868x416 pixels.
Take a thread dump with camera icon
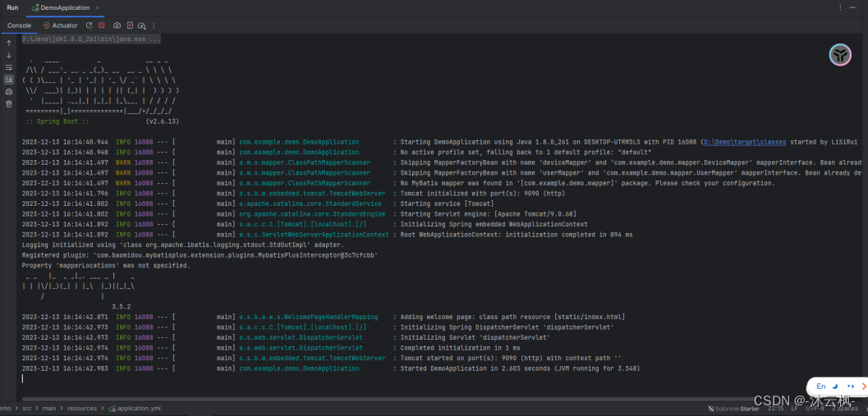[117, 25]
